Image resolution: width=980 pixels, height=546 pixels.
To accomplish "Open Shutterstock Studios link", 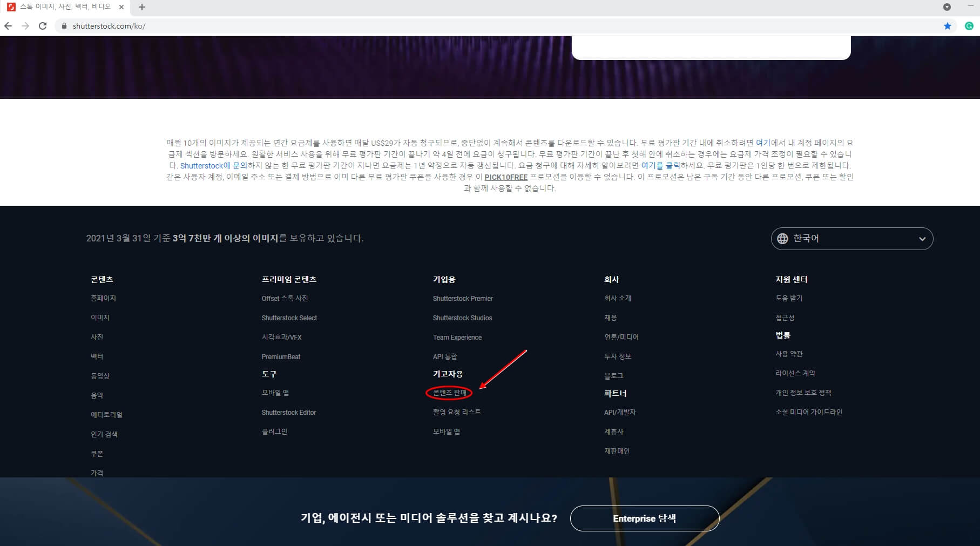I will click(462, 318).
